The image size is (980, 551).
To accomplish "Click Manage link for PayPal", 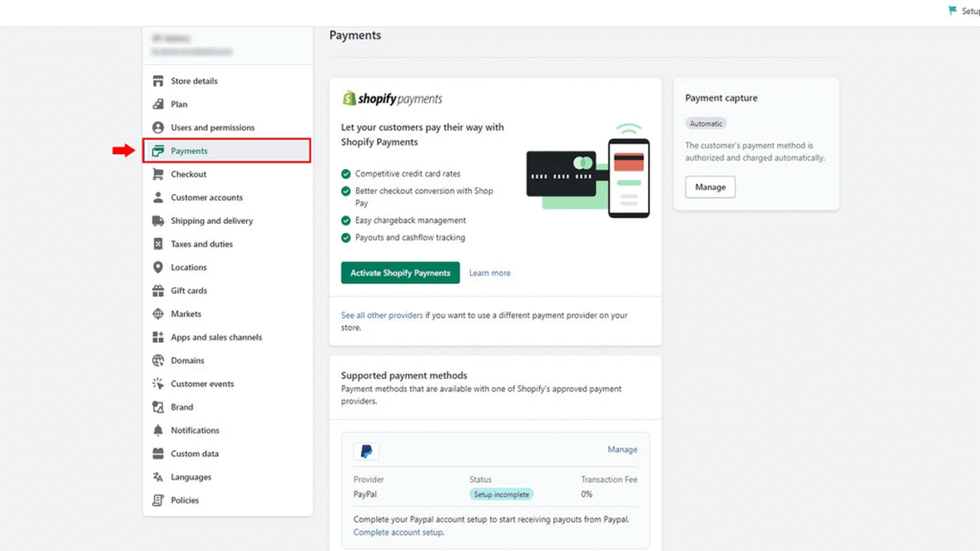I will [622, 450].
